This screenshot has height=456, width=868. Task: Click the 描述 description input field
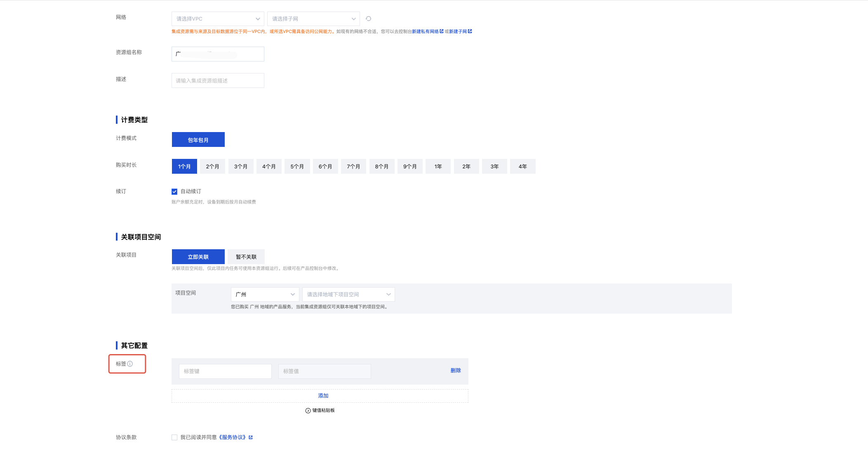point(218,80)
